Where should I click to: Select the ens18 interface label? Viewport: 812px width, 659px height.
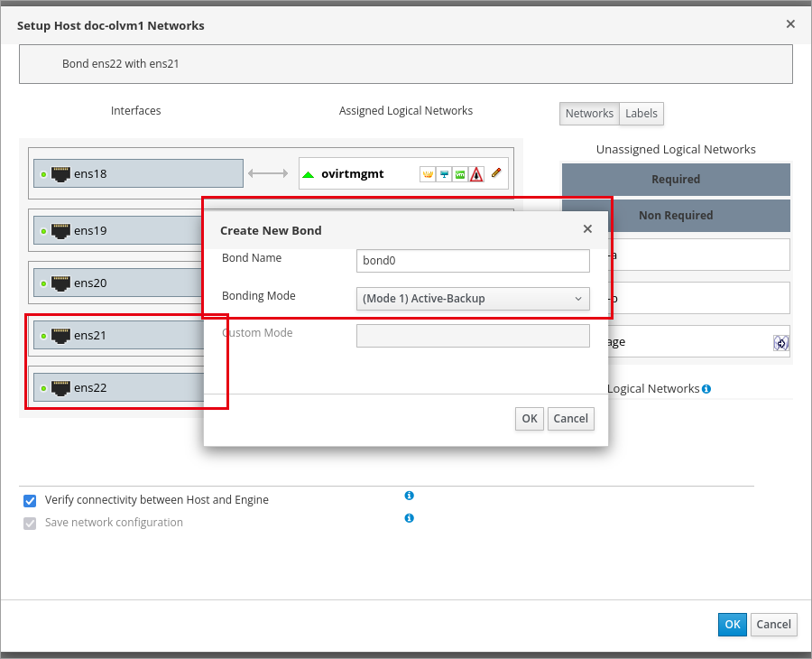tap(90, 174)
